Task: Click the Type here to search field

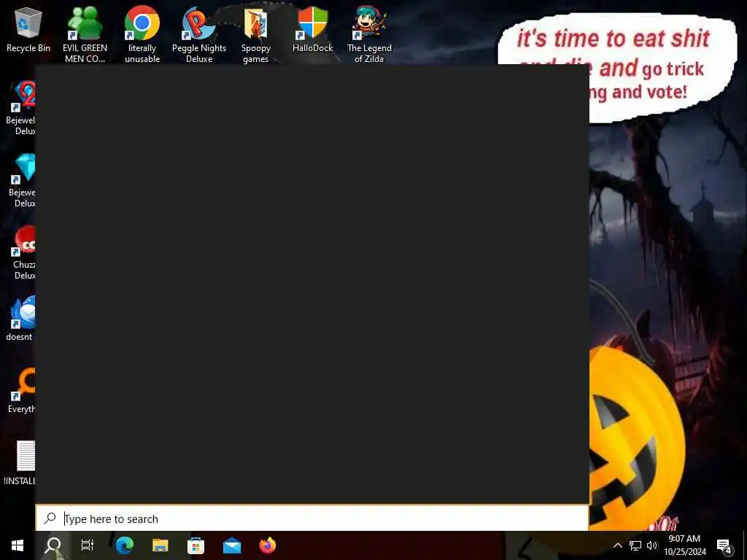Action: coord(312,518)
